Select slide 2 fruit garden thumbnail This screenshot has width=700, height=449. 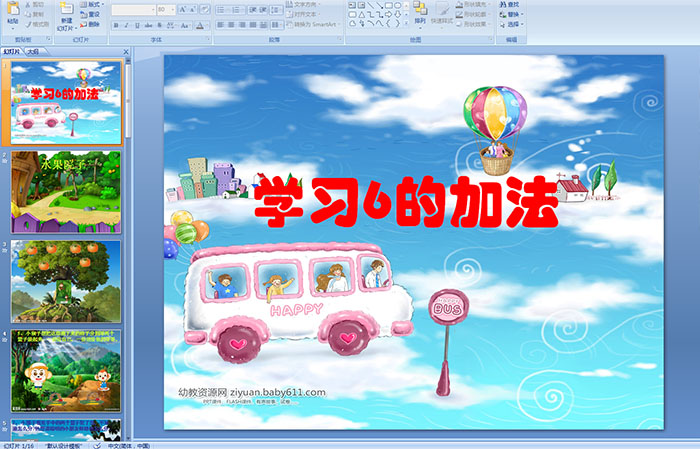click(x=66, y=192)
